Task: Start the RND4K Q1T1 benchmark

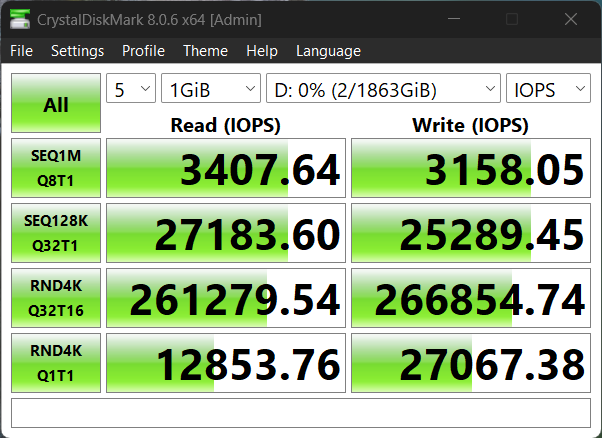Action: (56, 363)
